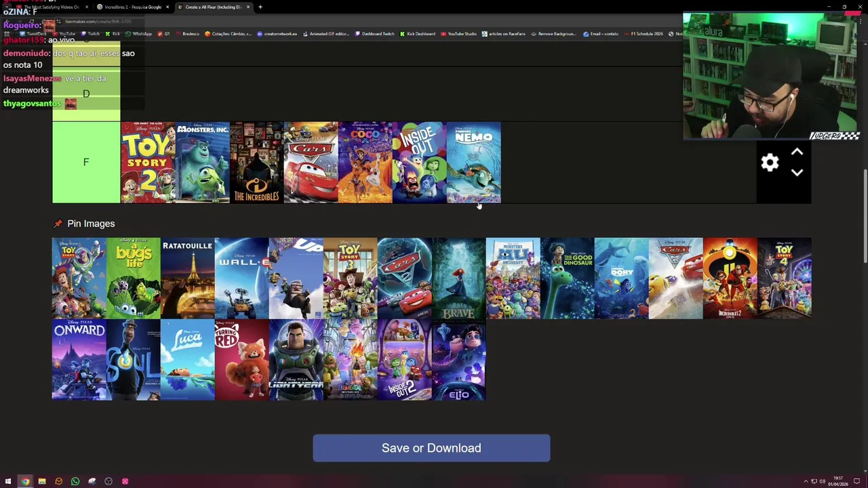This screenshot has height=488, width=868.
Task: Pick the Lightyear poster
Action: tap(296, 360)
